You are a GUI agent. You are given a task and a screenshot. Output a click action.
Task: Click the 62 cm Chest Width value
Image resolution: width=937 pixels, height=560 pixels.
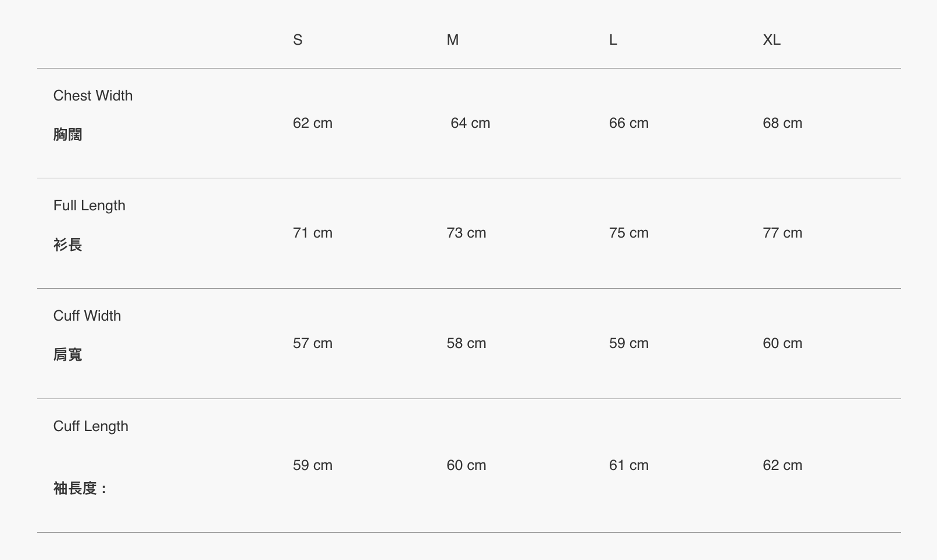point(313,123)
